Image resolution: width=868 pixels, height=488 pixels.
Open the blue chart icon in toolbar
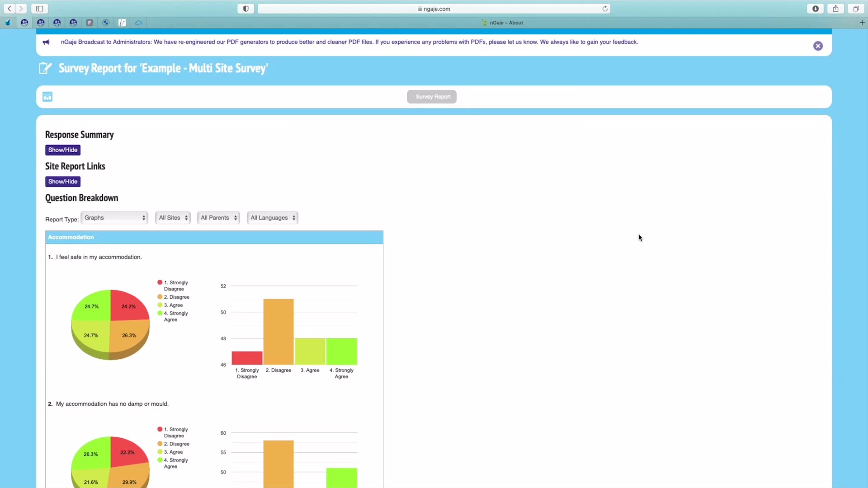47,97
